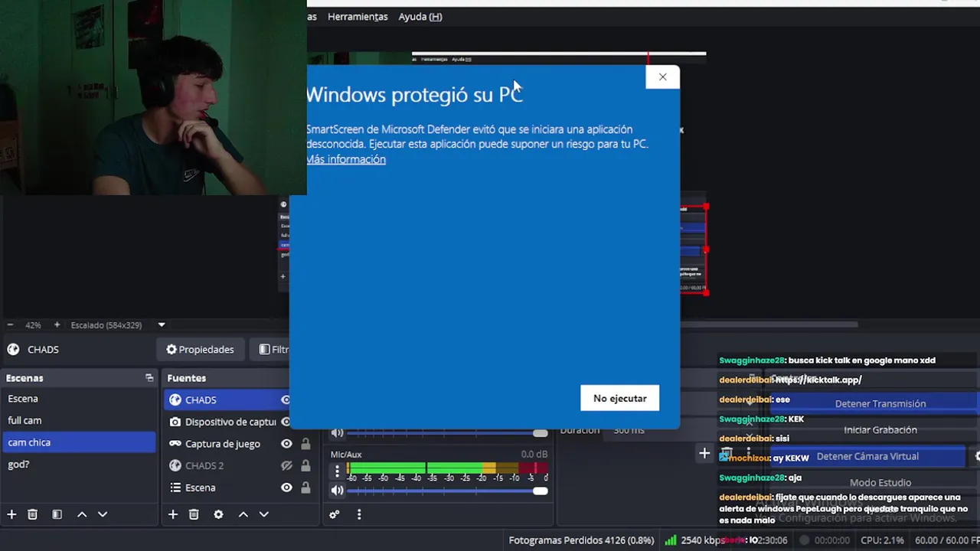This screenshot has height=551, width=980.
Task: Click the browser globe icon of CHADS source
Action: 175,399
